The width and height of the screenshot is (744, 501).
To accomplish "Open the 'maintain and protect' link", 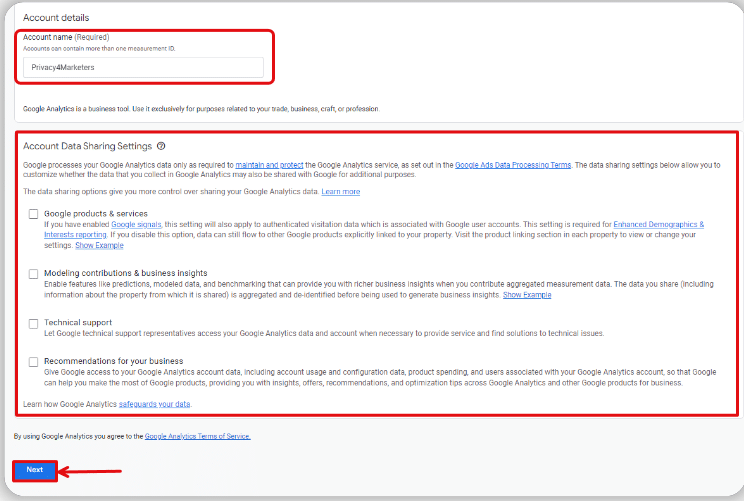I will pyautogui.click(x=269, y=165).
